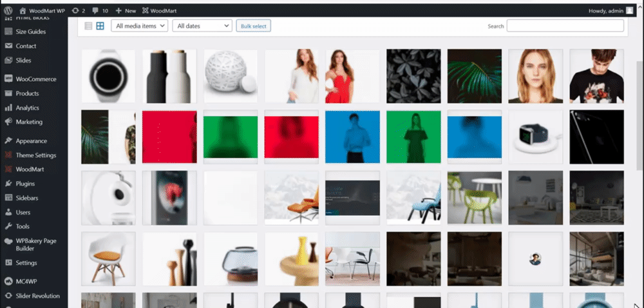Select the orange lounge chair thumbnail
Screen dimensions: 644x308
point(291,198)
